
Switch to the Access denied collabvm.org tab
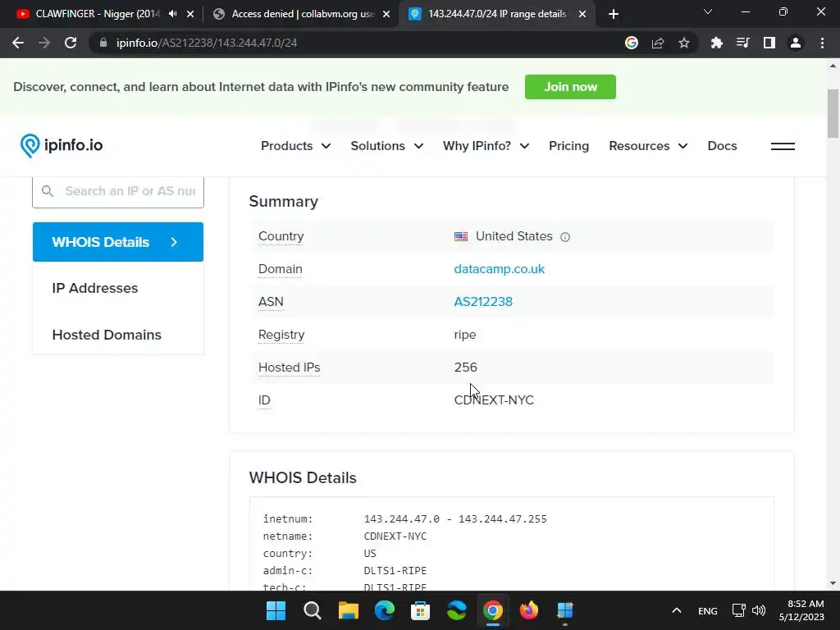[x=303, y=14]
